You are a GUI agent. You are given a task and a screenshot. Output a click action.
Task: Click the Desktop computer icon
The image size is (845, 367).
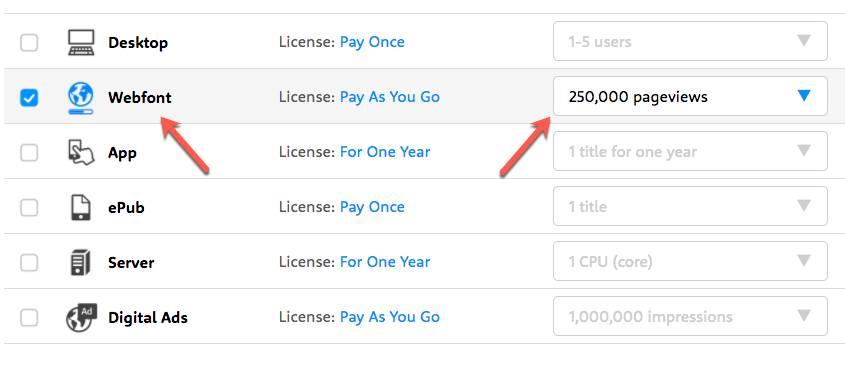[x=81, y=42]
